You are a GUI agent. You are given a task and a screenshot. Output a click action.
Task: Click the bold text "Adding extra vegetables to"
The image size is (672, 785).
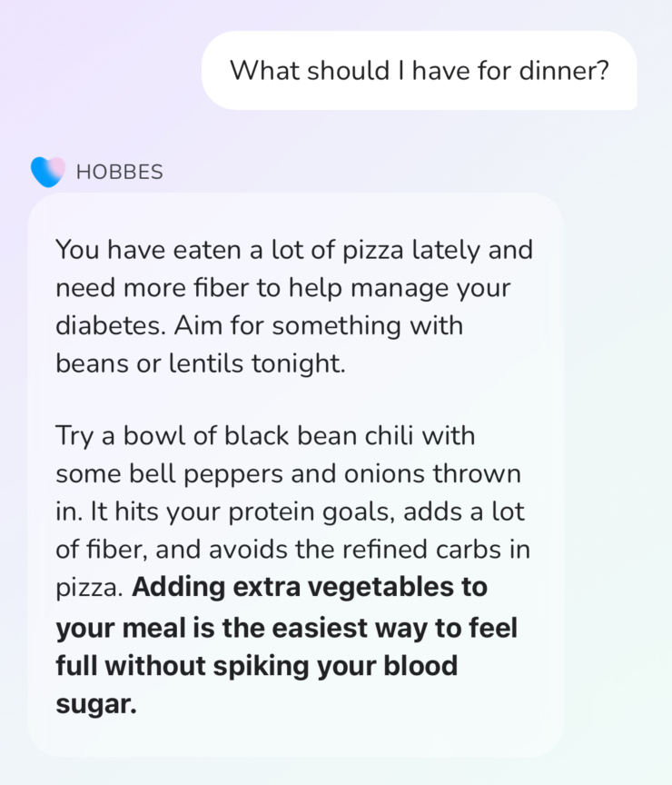309,588
